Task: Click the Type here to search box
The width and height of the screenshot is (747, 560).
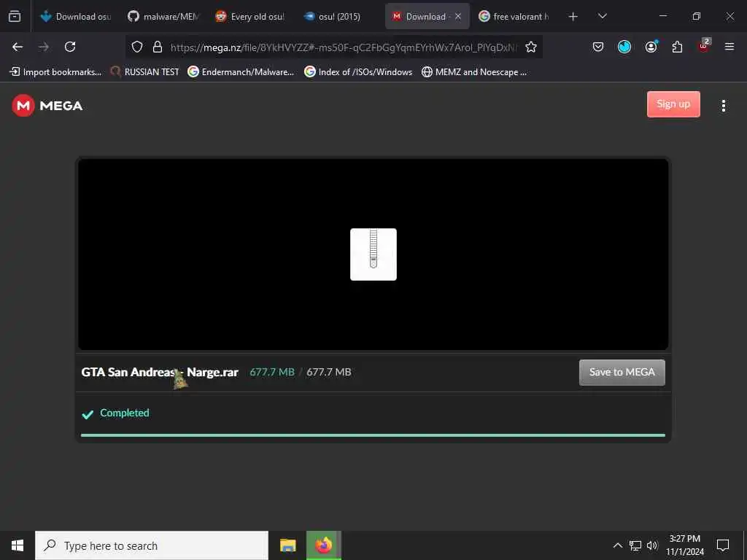Action: point(152,545)
